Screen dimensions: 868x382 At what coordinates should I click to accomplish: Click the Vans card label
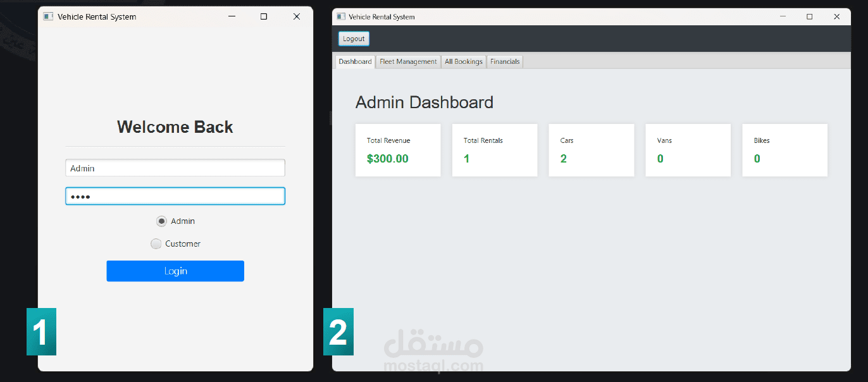click(664, 140)
